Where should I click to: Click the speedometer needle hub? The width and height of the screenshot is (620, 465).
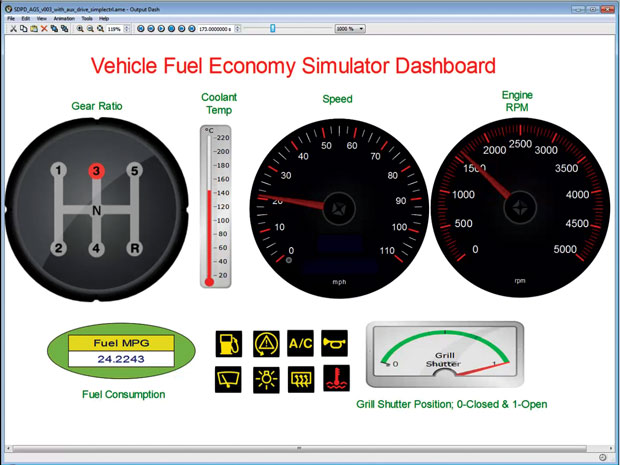339,209
